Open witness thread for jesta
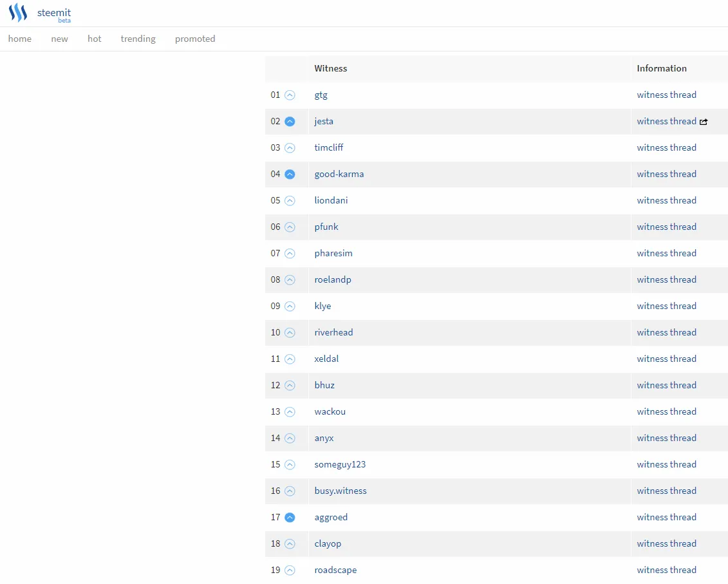 click(x=666, y=121)
